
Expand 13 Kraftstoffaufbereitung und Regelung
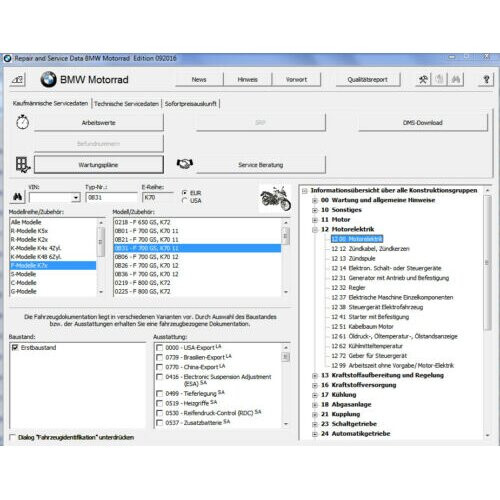pyautogui.click(x=315, y=376)
